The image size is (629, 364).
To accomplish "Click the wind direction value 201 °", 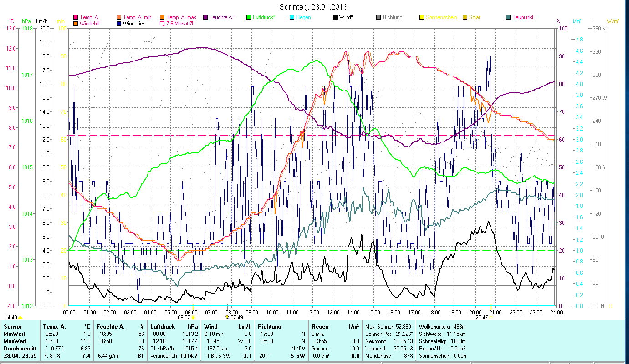I will [265, 356].
